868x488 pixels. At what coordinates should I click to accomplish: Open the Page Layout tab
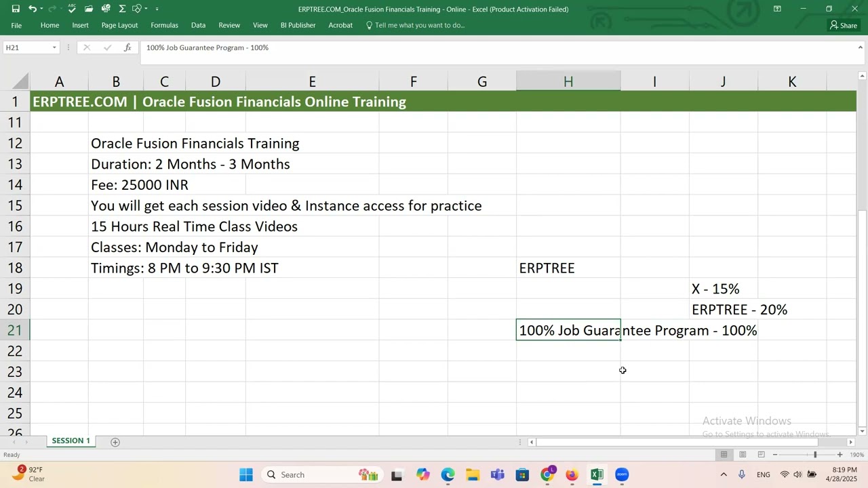pos(119,25)
